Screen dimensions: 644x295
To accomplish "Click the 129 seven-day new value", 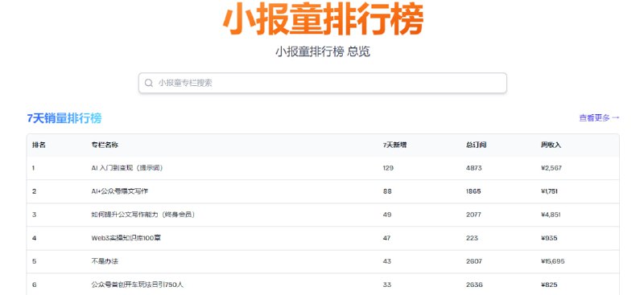I will (388, 168).
